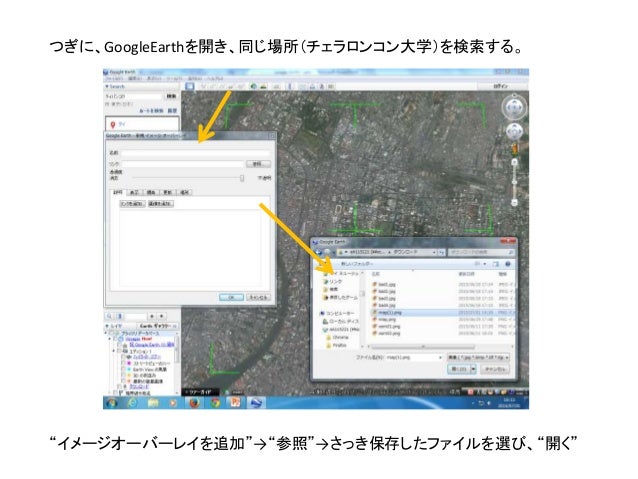Open the file name combo box arrow
The width and height of the screenshot is (638, 479).
pos(440,358)
